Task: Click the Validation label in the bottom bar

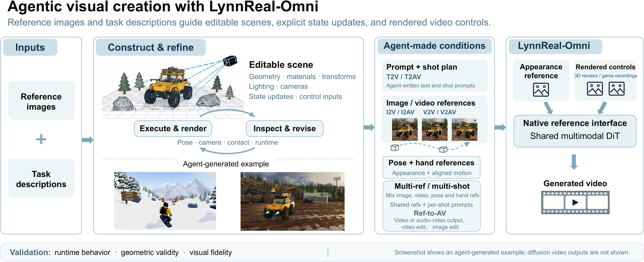Action: click(x=30, y=252)
